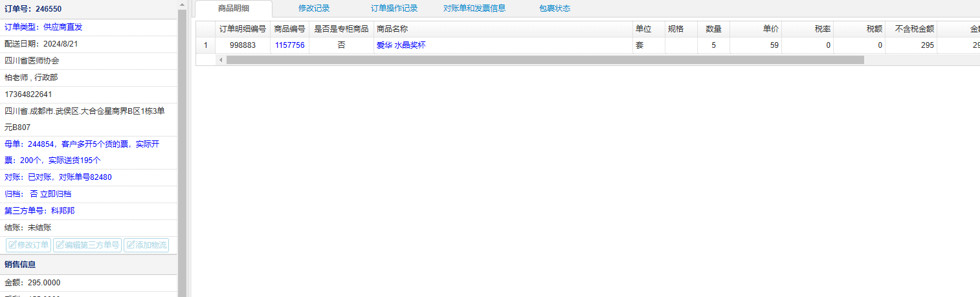Viewport: 980px width, 297px height.
Task: Open product name 爱华 水晶奖杯
Action: coord(401,45)
